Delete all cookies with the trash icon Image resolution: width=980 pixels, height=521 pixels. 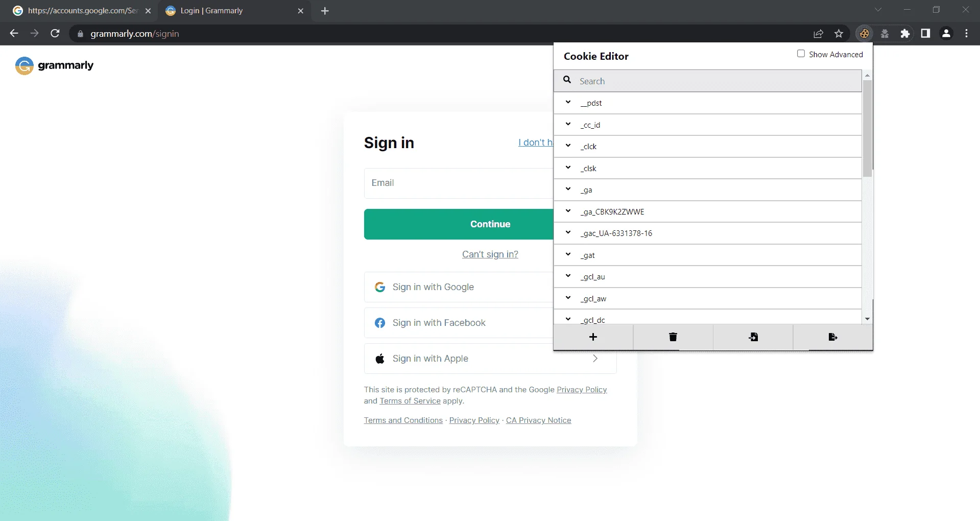coord(673,337)
